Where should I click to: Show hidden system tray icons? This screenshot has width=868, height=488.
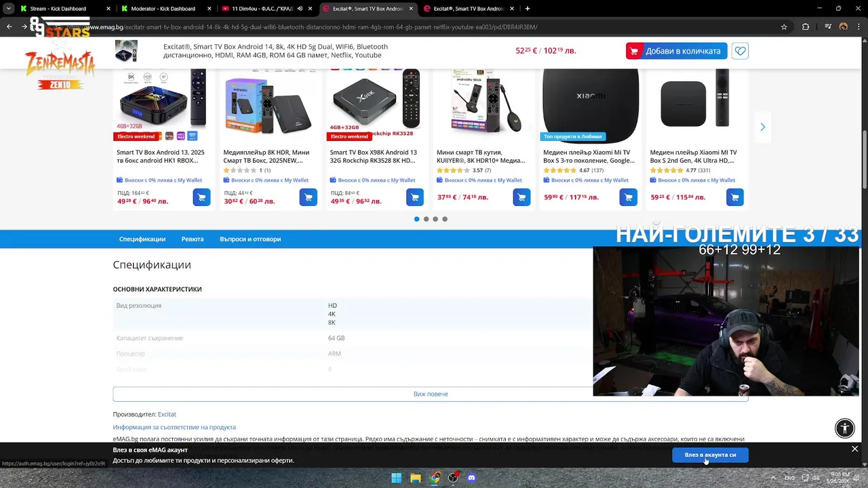coord(774,478)
